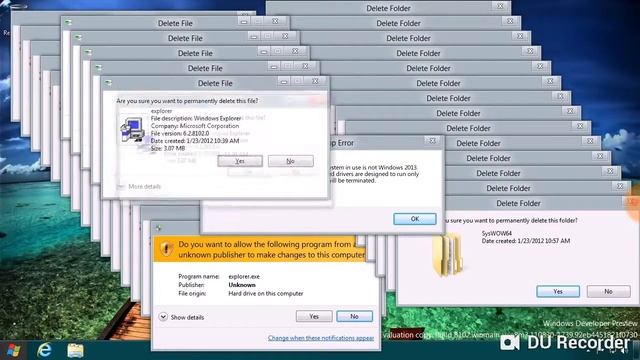Screen dimensions: 640x360
Task: Click the 'explorer' file name text
Action: pyautogui.click(x=161, y=111)
